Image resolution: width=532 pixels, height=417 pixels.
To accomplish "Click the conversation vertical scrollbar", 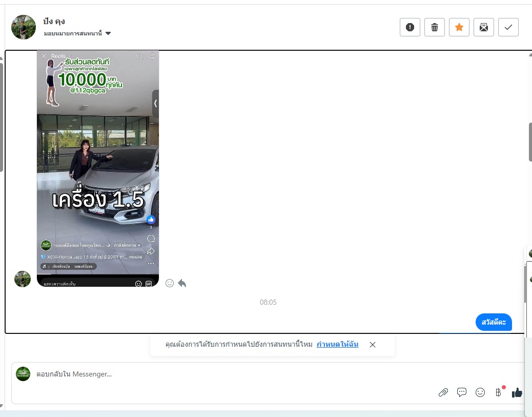I will 530,142.
